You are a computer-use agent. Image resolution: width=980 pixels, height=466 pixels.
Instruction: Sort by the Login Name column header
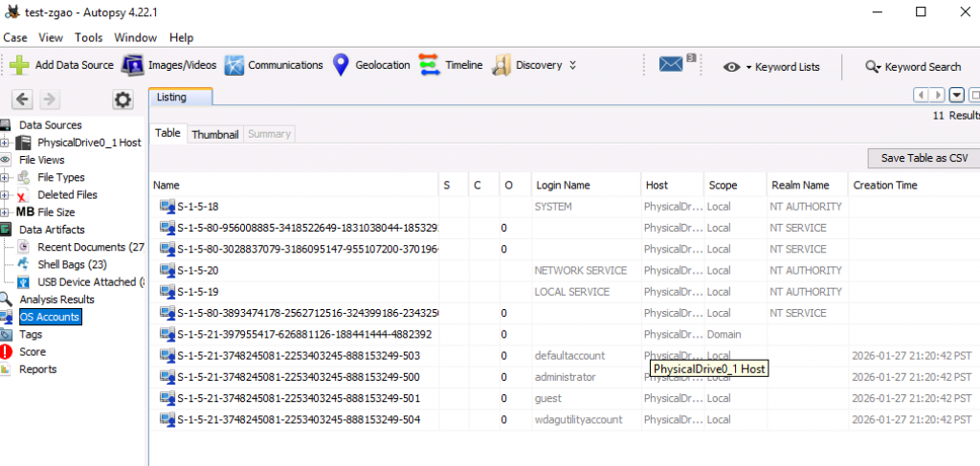564,185
